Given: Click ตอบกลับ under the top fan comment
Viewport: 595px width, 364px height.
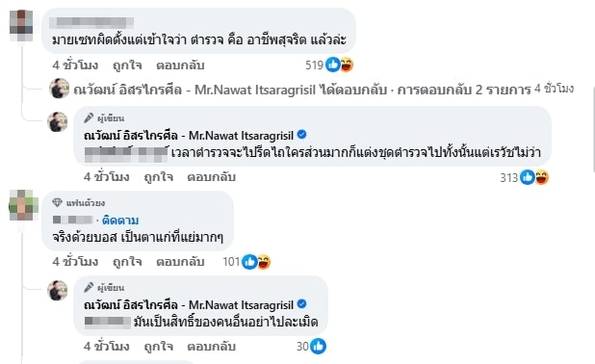Looking at the screenshot, I should click(180, 262).
